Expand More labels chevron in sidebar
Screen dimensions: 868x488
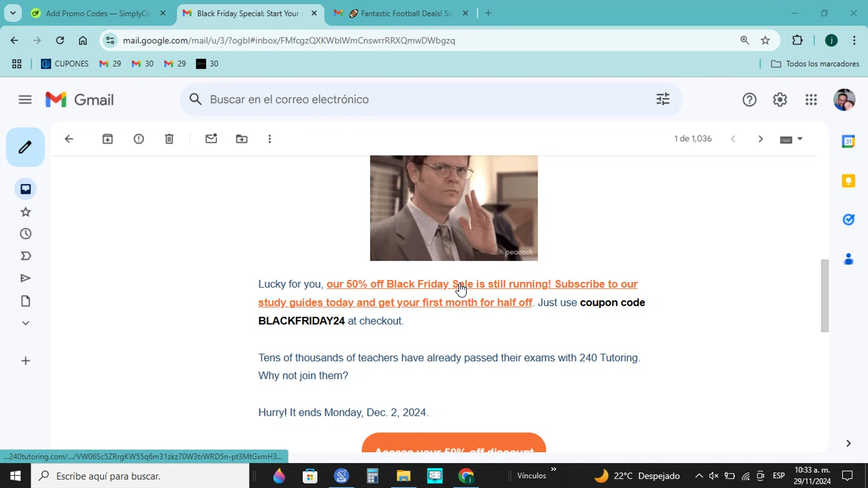click(25, 323)
